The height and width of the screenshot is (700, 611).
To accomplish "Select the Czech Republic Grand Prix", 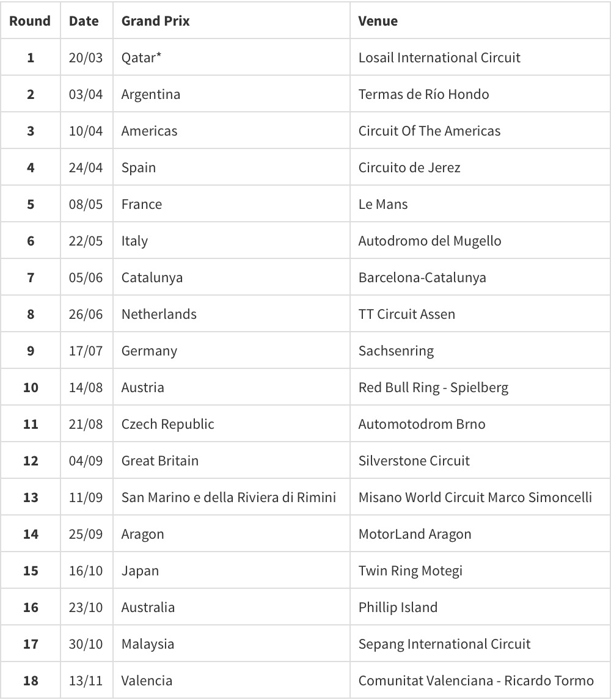I will (x=168, y=424).
